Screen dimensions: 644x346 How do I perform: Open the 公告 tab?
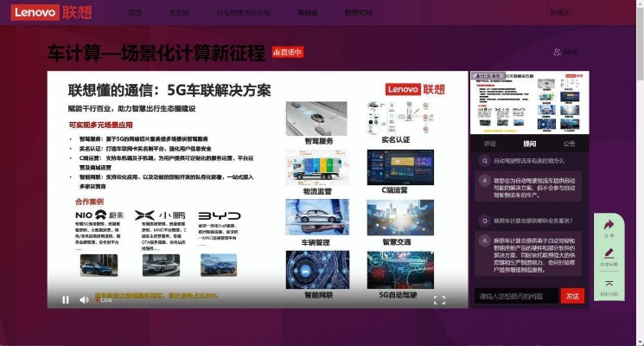click(568, 144)
